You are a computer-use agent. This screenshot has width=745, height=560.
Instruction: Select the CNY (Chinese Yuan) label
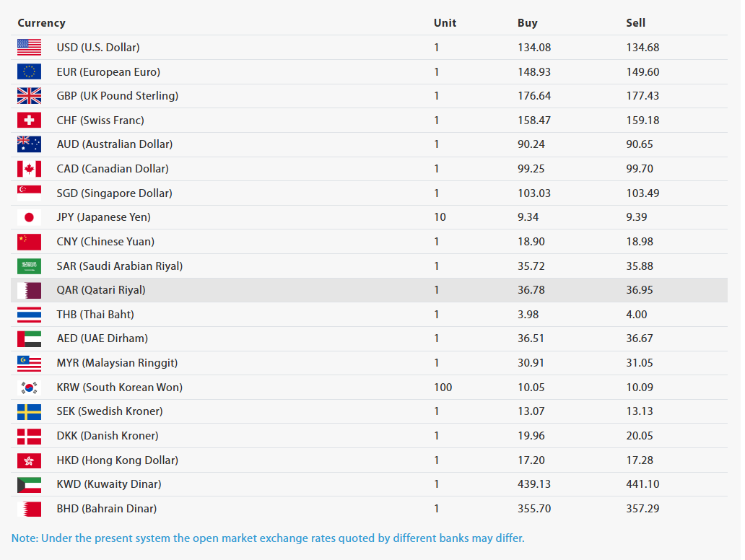[x=105, y=241]
